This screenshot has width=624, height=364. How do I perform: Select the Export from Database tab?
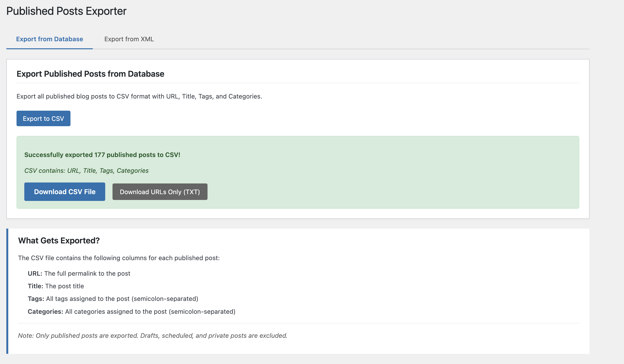tap(50, 39)
